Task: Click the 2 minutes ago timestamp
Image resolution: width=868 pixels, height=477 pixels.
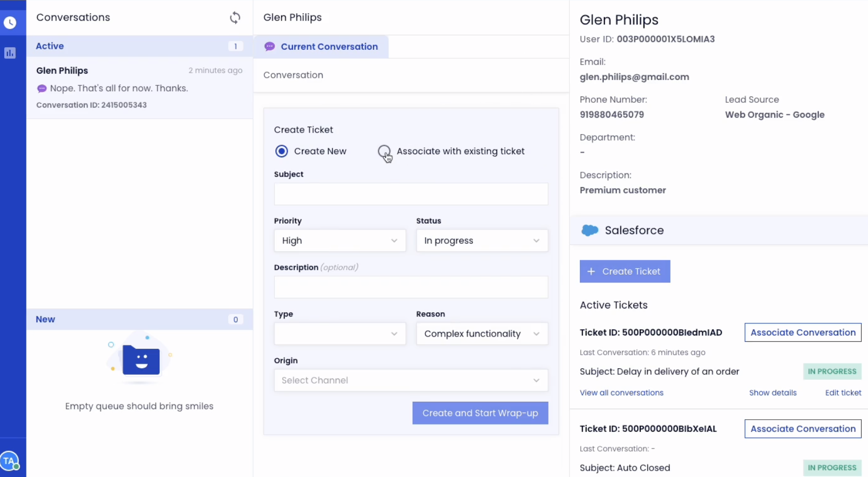Action: click(216, 70)
